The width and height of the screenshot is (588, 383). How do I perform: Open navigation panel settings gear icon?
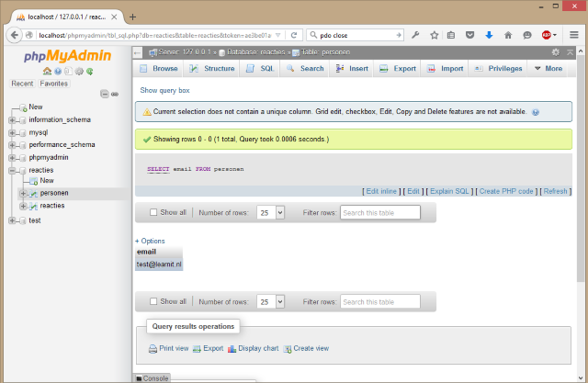click(79, 72)
